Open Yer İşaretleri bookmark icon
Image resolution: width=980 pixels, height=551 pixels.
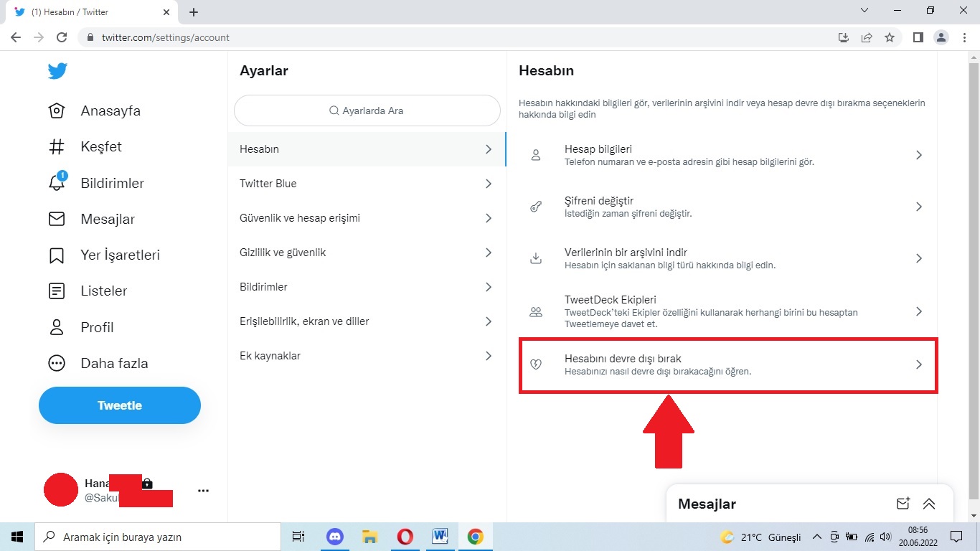pyautogui.click(x=57, y=255)
